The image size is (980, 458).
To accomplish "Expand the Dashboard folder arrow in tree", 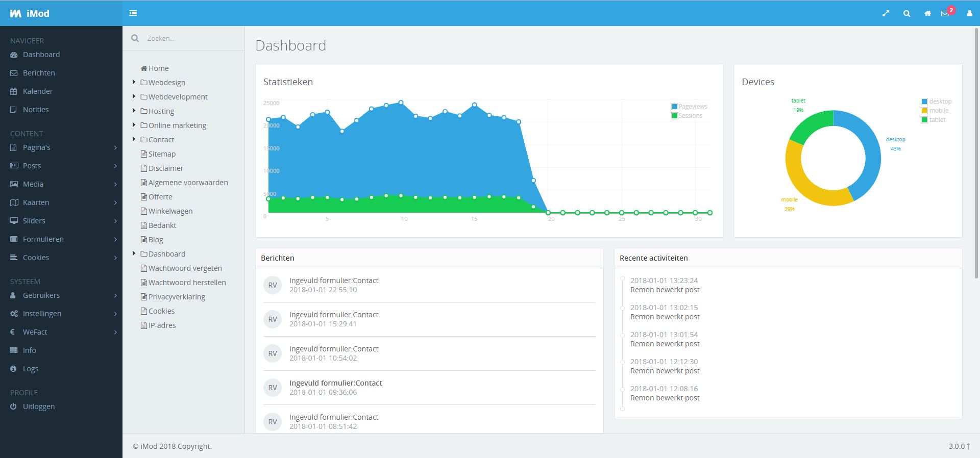I will [134, 253].
